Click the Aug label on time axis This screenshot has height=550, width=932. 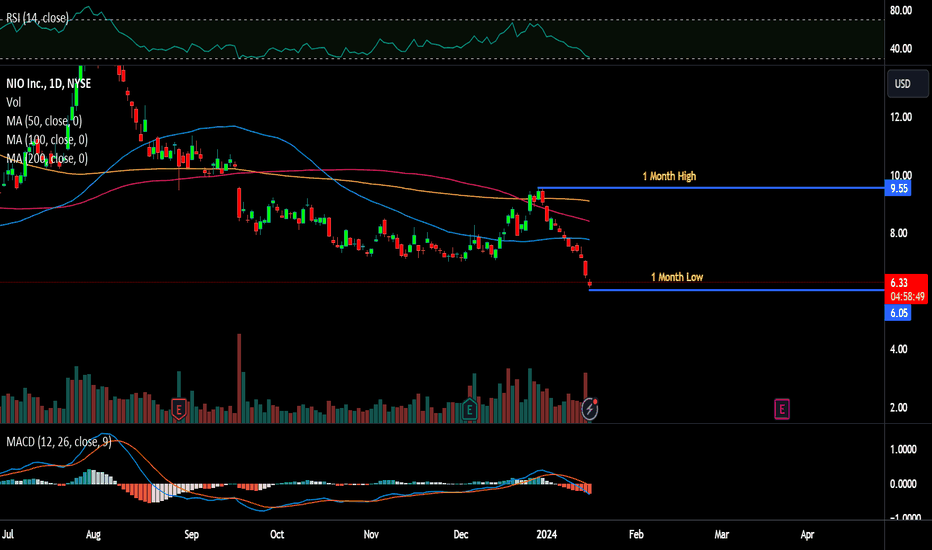tap(93, 535)
